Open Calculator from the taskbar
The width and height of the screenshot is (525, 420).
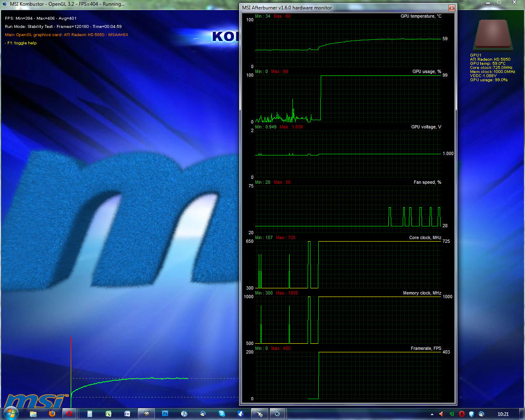pos(89,414)
